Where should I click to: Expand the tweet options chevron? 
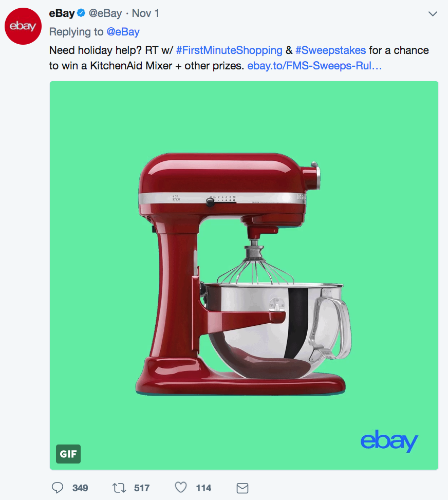click(433, 14)
